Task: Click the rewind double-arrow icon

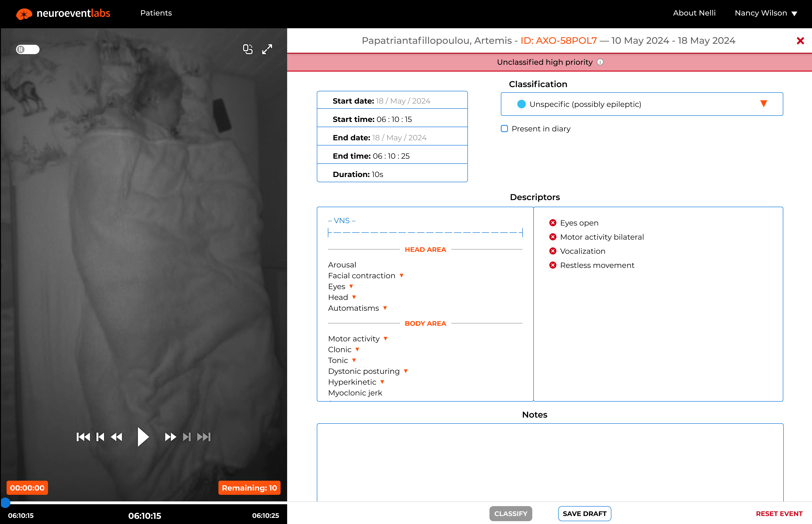Action: pos(117,437)
